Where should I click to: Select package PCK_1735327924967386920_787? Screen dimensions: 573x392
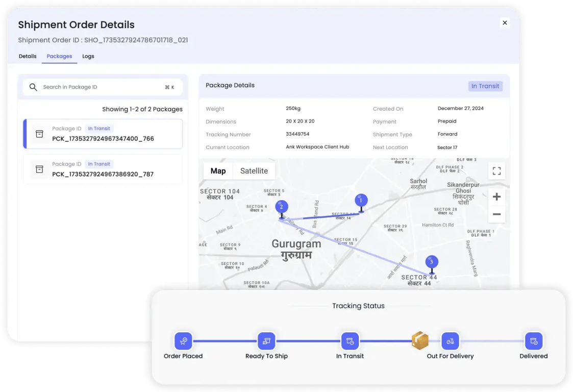pyautogui.click(x=103, y=169)
